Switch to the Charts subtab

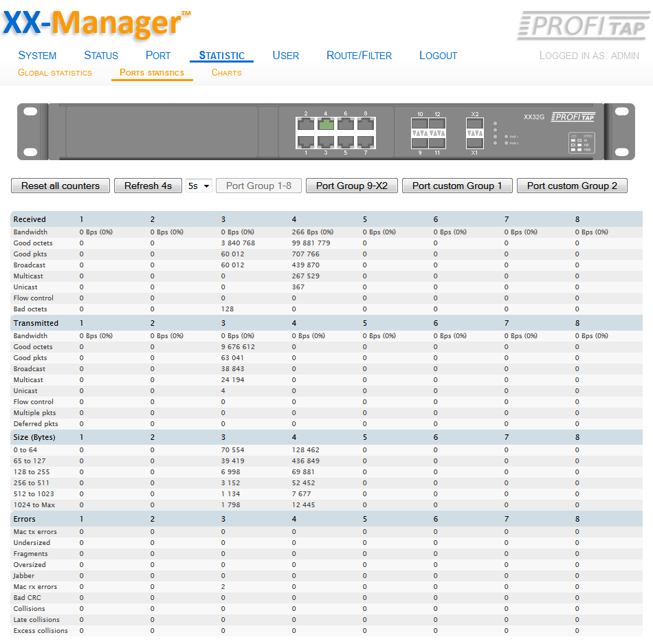click(x=226, y=73)
